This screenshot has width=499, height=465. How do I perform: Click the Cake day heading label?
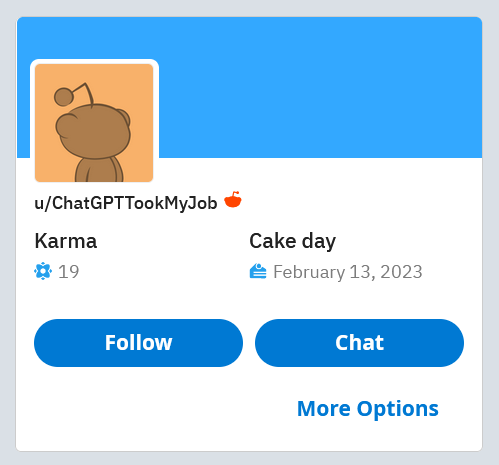pyautogui.click(x=292, y=241)
